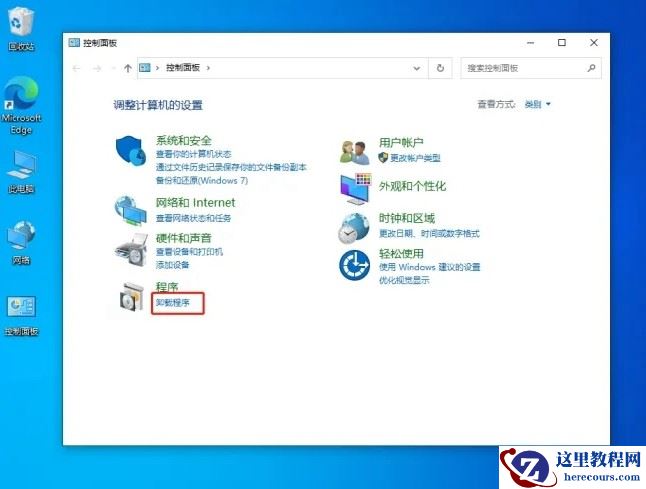The image size is (646, 489).
Task: Open 网络和 Internet category heading
Action: pos(196,202)
